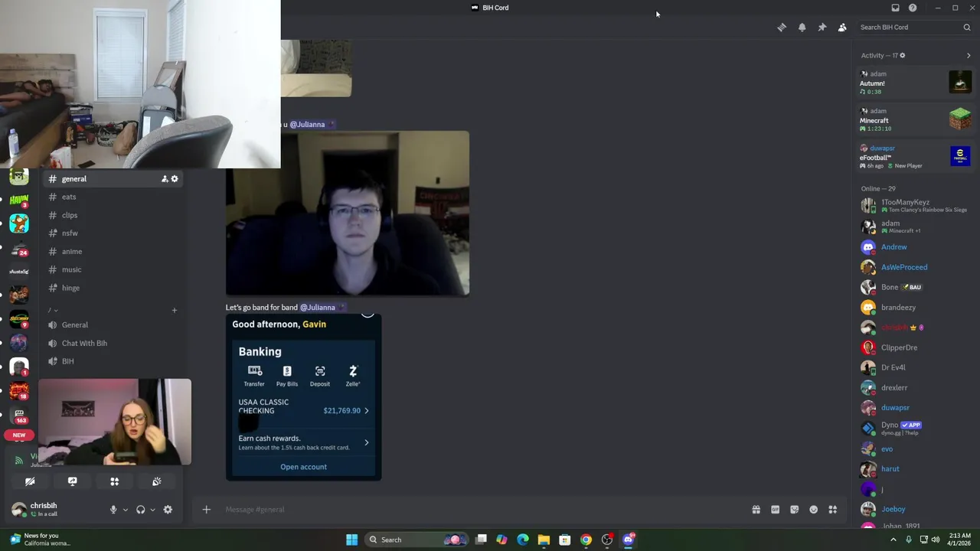Open the Windows Start menu
The image size is (980, 551).
coord(351,540)
